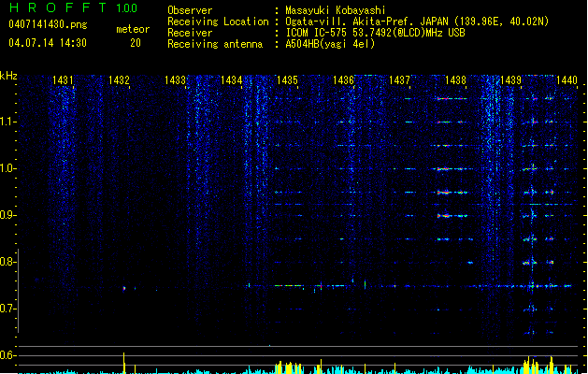Click the 1435 time marker
The width and height of the screenshot is (588, 374).
click(x=287, y=80)
